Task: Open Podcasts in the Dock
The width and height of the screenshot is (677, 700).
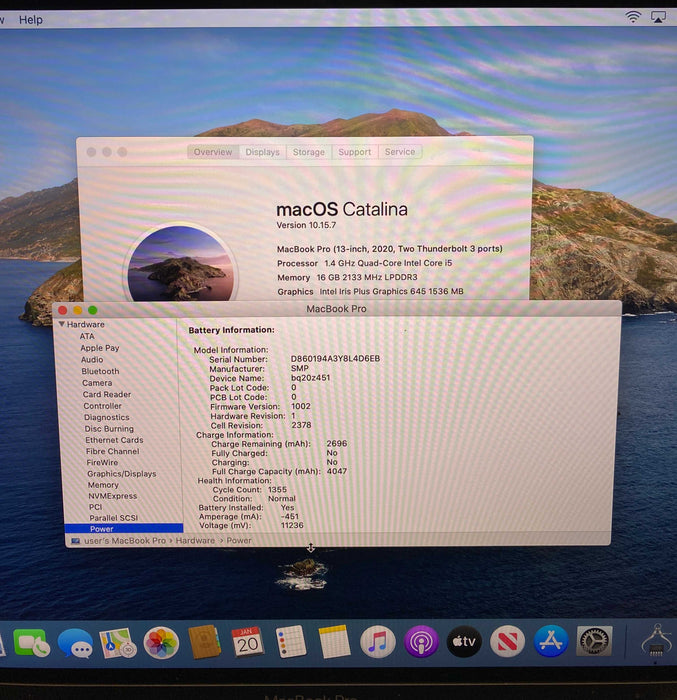Action: pyautogui.click(x=421, y=642)
